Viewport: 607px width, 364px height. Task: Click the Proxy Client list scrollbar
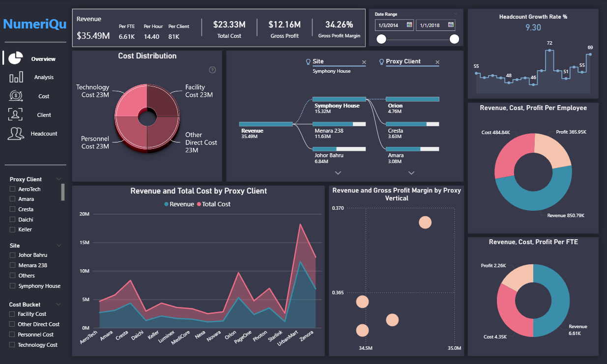63,192
